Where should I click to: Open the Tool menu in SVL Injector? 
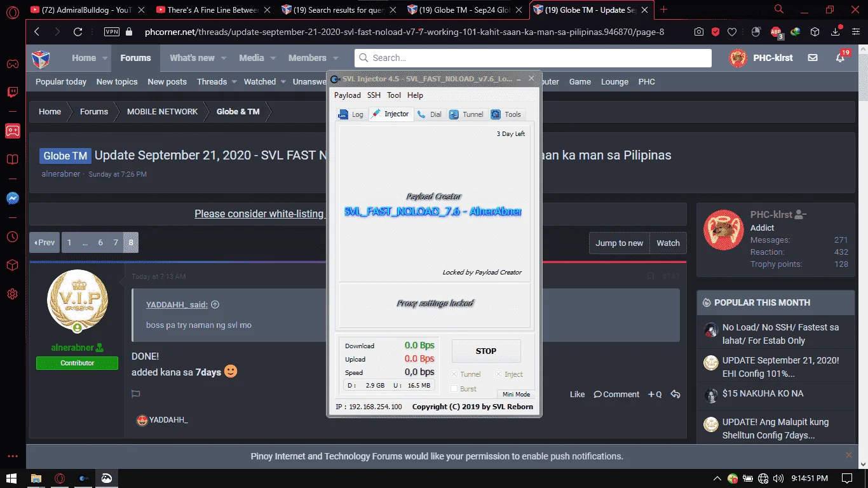pos(394,95)
